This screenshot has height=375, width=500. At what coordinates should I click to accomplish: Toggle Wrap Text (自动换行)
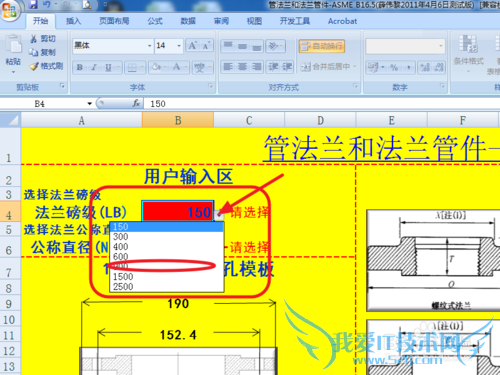pyautogui.click(x=322, y=46)
